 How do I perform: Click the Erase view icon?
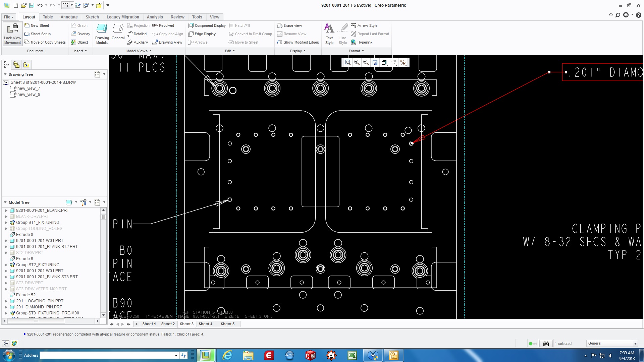[x=290, y=25]
